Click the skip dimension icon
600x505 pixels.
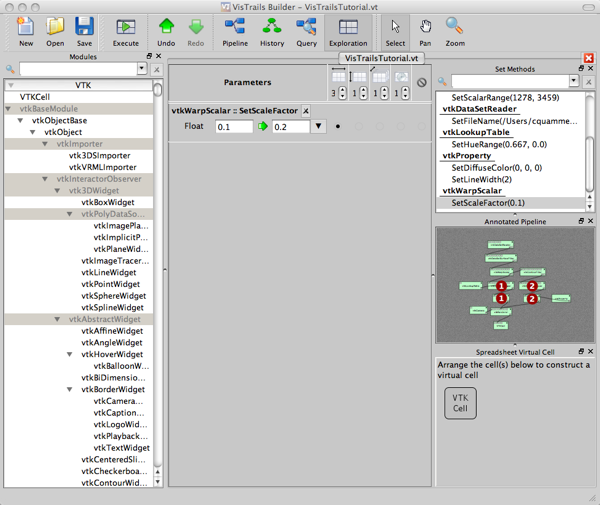tap(421, 82)
